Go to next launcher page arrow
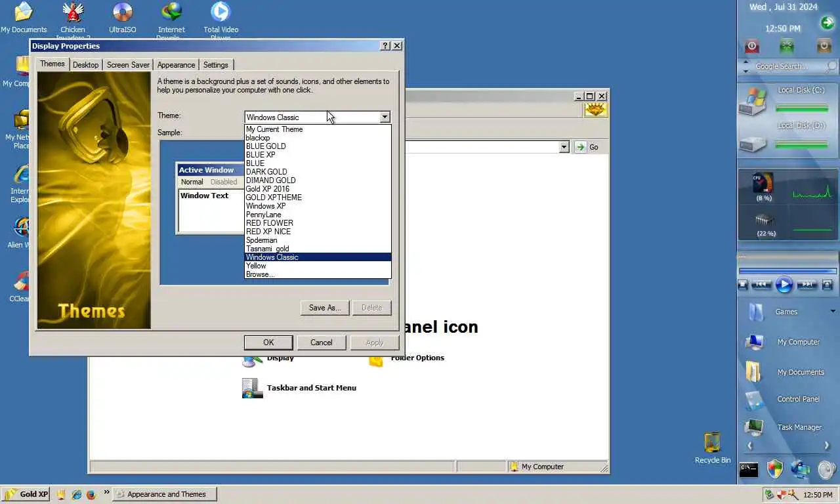Viewport: 840px width, 504px height. pyautogui.click(x=827, y=446)
